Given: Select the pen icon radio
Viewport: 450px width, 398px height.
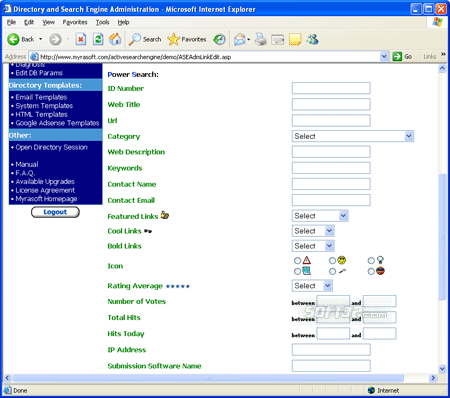Looking at the screenshot, I should tap(332, 271).
